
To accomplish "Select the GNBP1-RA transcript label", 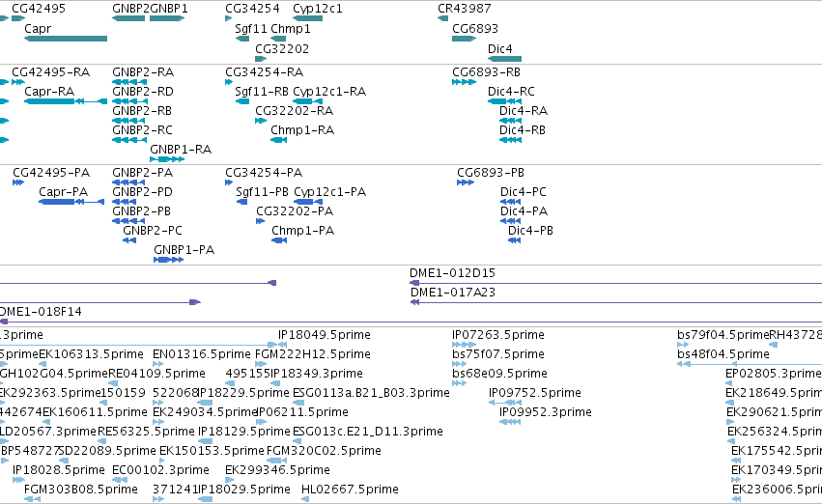I will click(181, 150).
